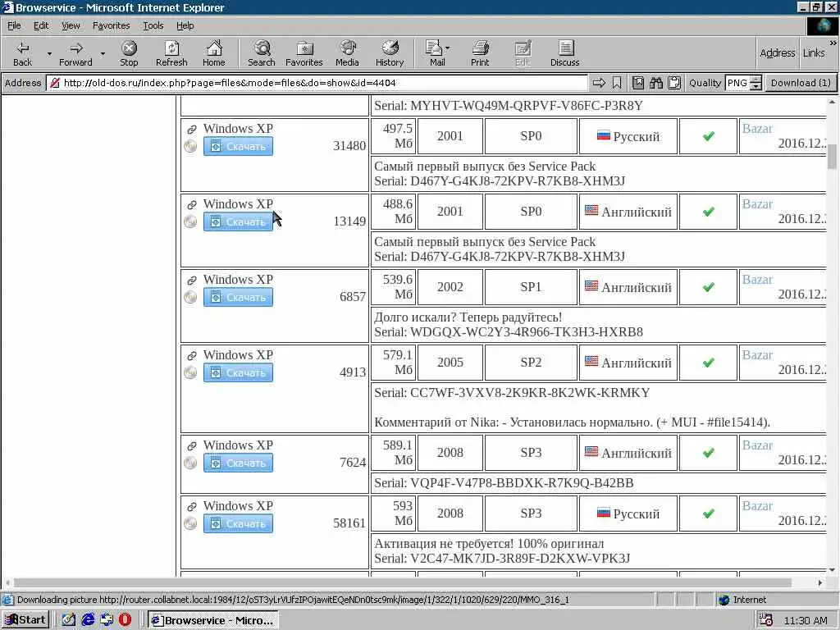Click the Go arrow next to address bar
This screenshot has width=840, height=630.
pos(599,83)
